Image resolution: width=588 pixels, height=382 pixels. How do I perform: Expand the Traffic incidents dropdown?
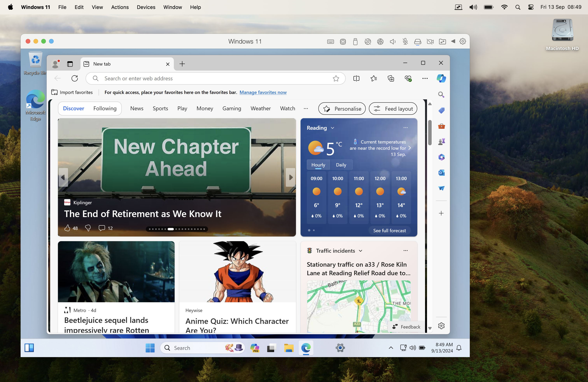pyautogui.click(x=361, y=251)
